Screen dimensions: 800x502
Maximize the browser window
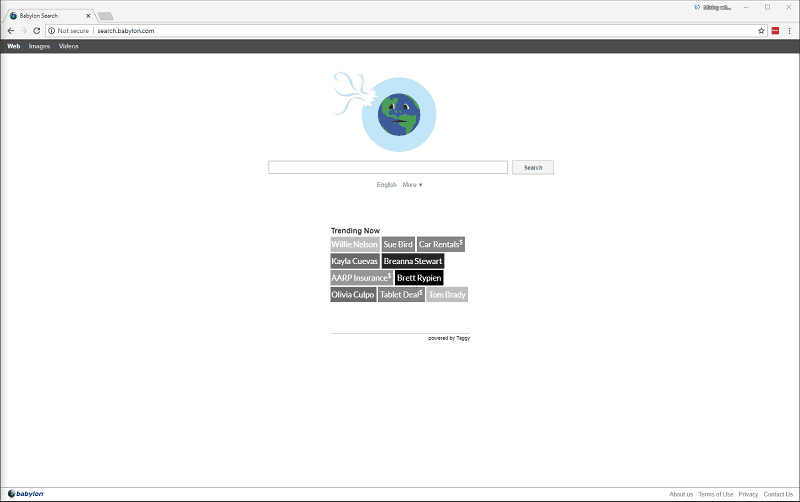[767, 7]
